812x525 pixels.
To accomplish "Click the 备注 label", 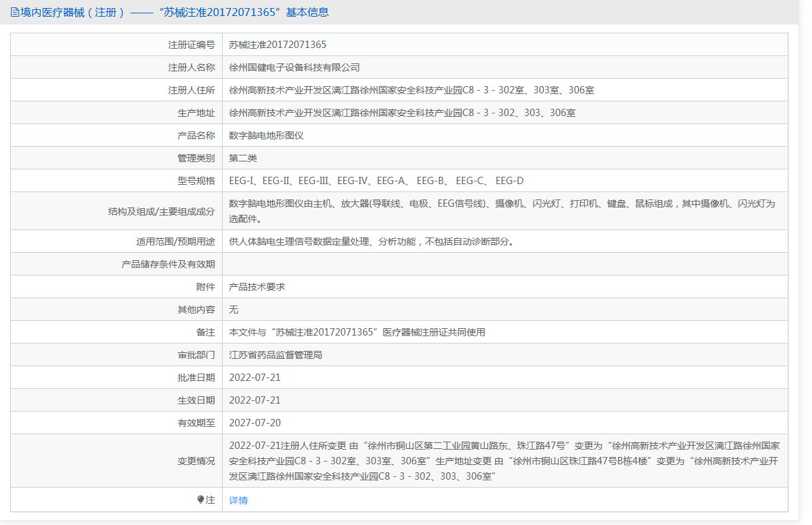I will pyautogui.click(x=205, y=332).
